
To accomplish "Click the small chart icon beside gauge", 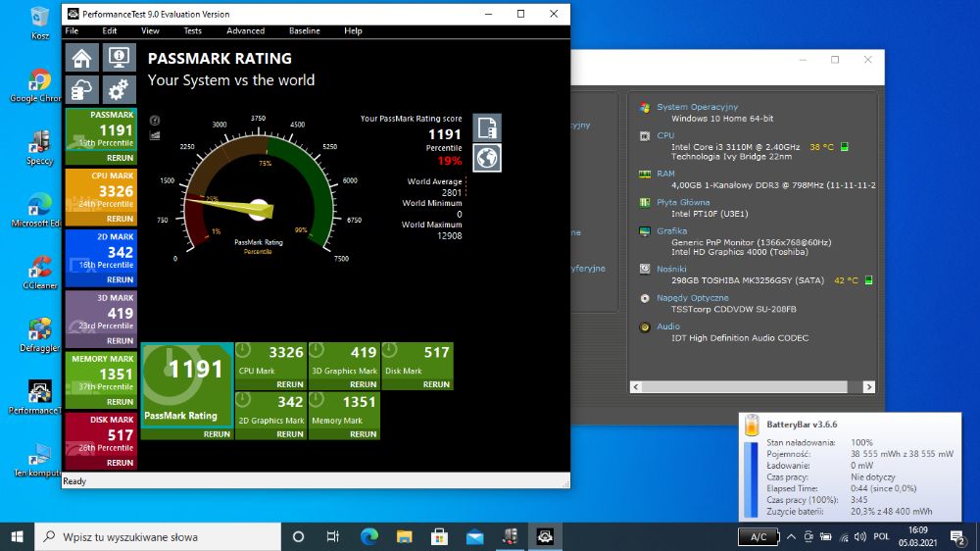I will click(x=155, y=135).
